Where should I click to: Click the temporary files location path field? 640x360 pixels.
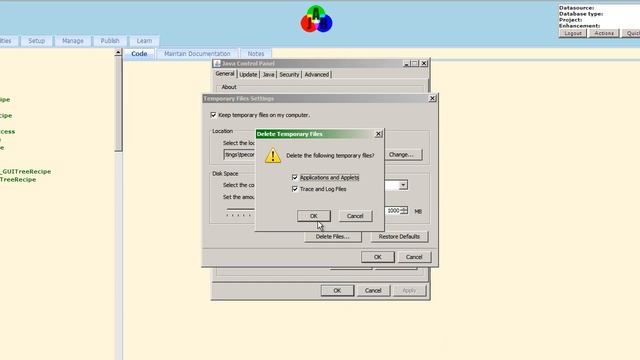coord(240,155)
